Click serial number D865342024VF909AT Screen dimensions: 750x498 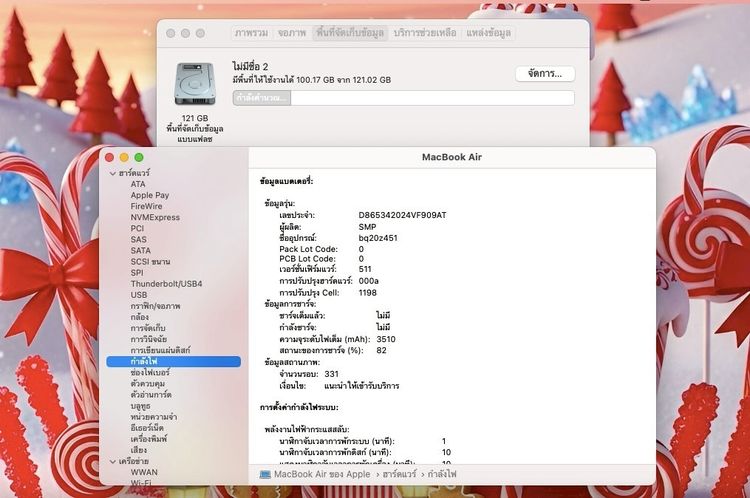pyautogui.click(x=402, y=215)
